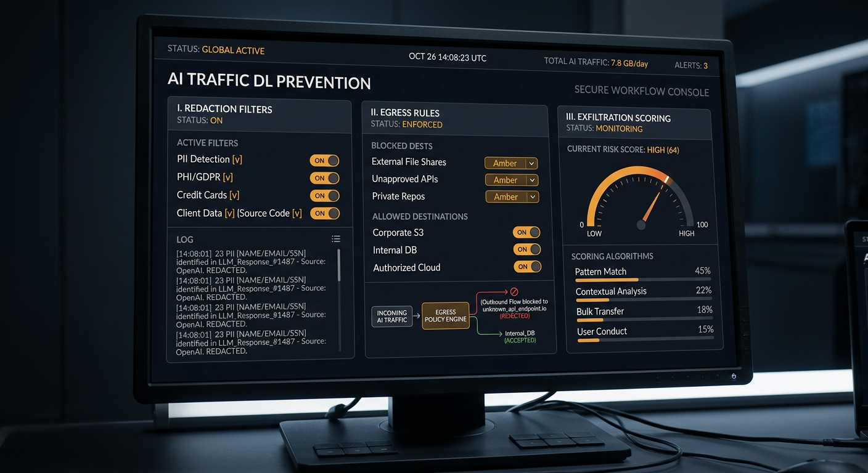868x473 pixels.
Task: Click the LOG section heading
Action: [x=185, y=240]
